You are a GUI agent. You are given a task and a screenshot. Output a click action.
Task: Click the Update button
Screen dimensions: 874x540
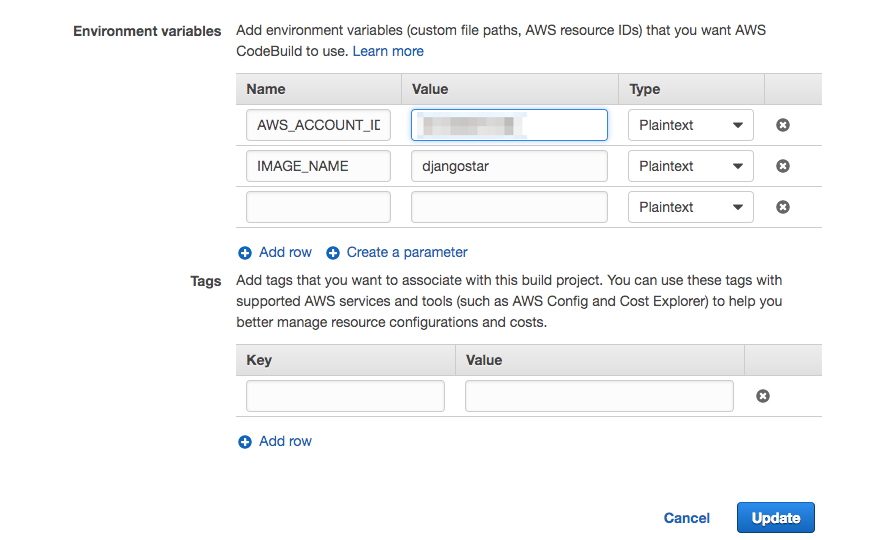[775, 518]
